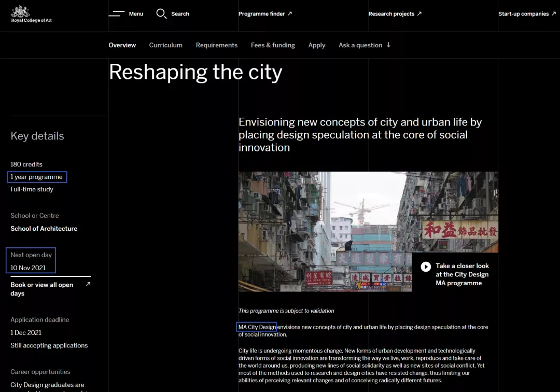Viewport: 560px width, 392px height.
Task: Click the City life is undergoing paragraph
Action: click(x=361, y=366)
